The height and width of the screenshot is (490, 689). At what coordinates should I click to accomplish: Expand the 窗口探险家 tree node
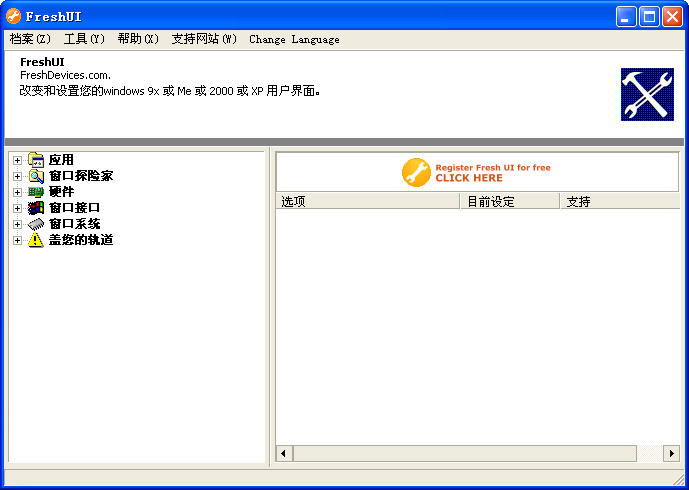tap(17, 176)
